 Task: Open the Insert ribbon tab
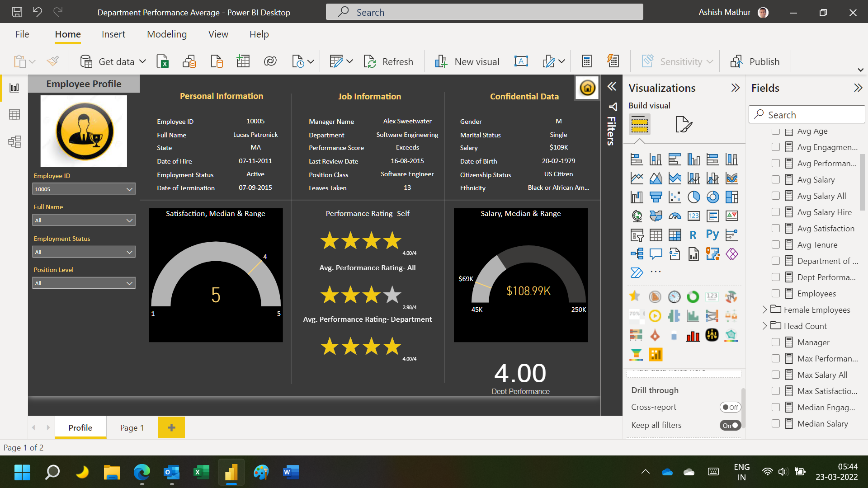(113, 34)
